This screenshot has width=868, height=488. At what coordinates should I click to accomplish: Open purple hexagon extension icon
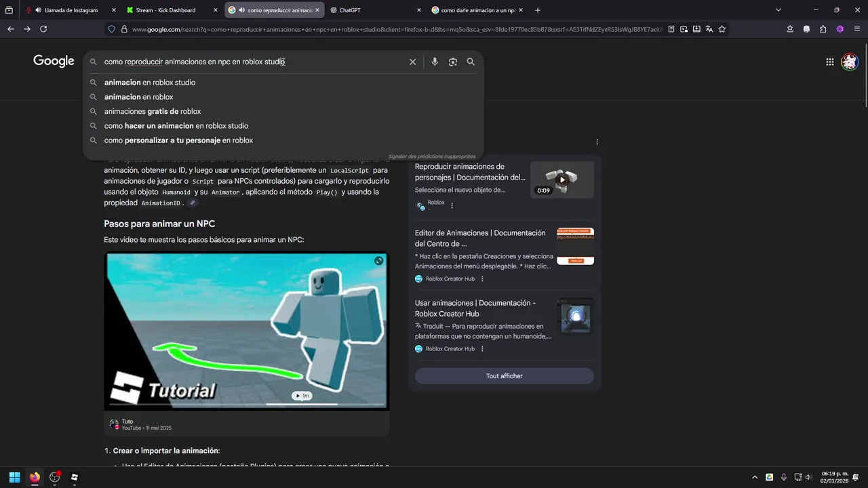coord(840,29)
